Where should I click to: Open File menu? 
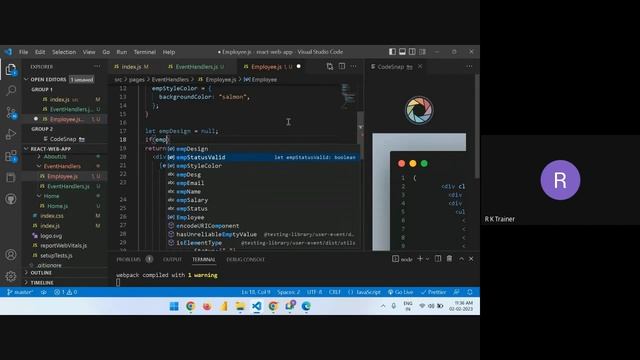(24, 52)
